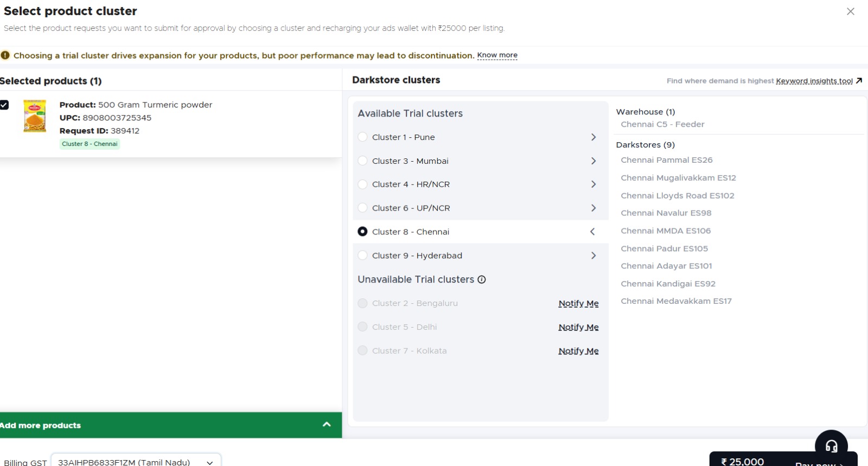This screenshot has height=466, width=868.
Task: Expand the Add more products panel
Action: click(x=327, y=425)
